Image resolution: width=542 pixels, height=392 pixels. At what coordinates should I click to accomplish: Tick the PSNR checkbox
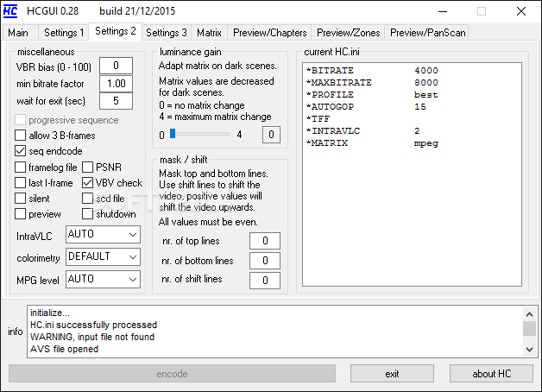87,168
